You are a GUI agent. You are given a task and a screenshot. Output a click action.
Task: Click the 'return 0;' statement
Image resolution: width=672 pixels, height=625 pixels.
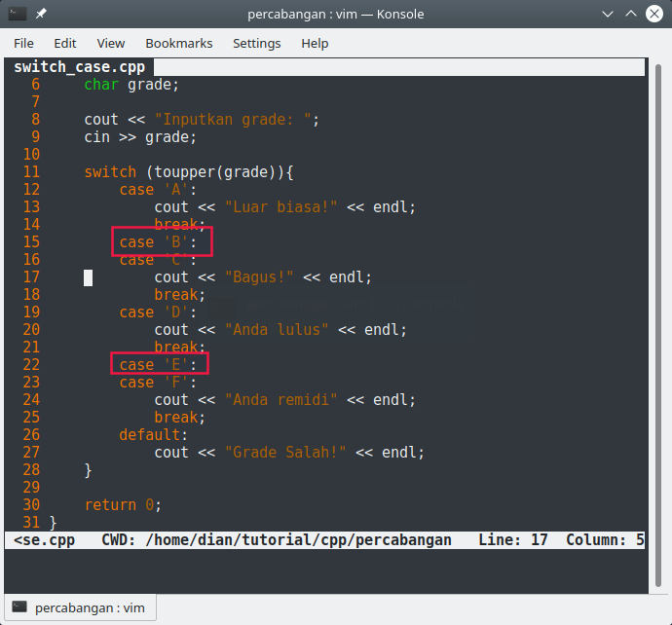[x=123, y=505]
